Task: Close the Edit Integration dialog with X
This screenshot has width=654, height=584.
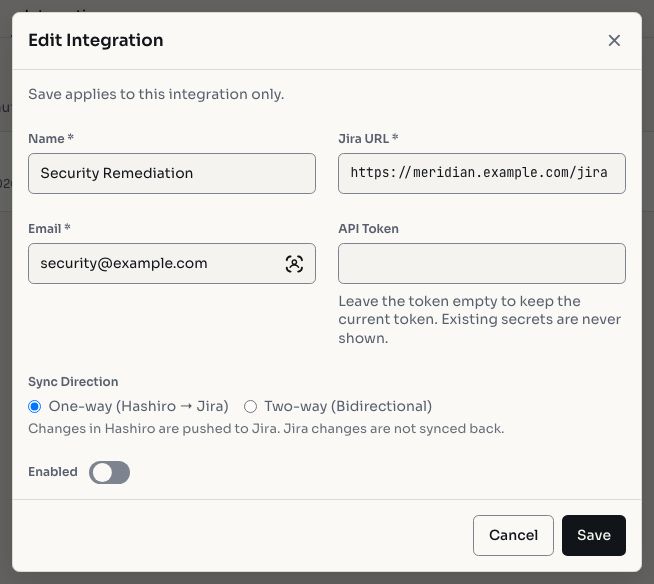Action: (x=614, y=40)
